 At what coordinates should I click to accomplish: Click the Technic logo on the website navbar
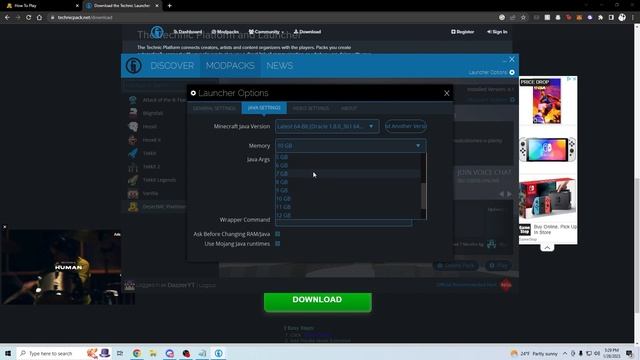click(157, 32)
